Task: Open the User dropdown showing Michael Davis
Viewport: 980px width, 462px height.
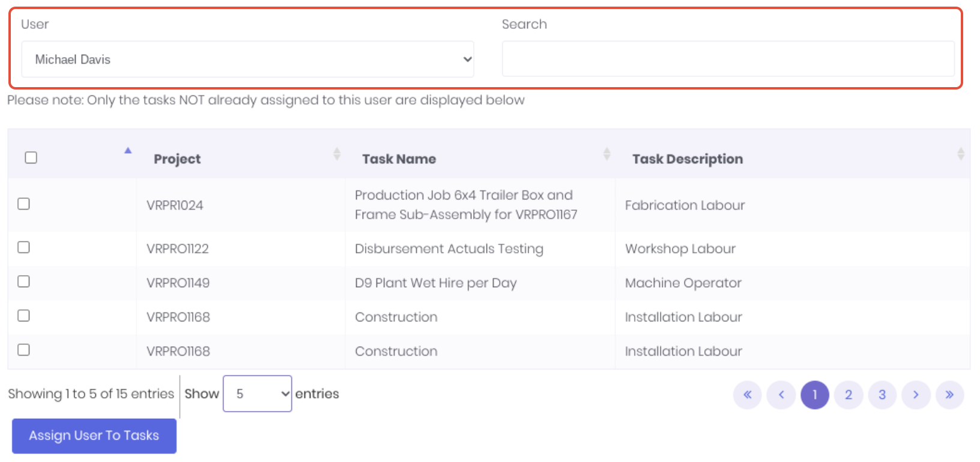Action: (247, 59)
